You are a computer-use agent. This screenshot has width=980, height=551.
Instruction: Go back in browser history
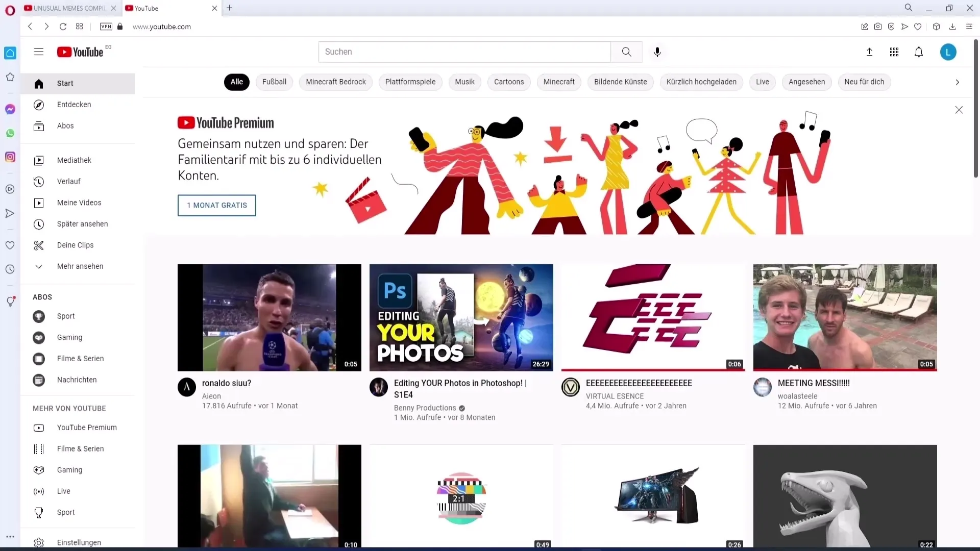30,27
